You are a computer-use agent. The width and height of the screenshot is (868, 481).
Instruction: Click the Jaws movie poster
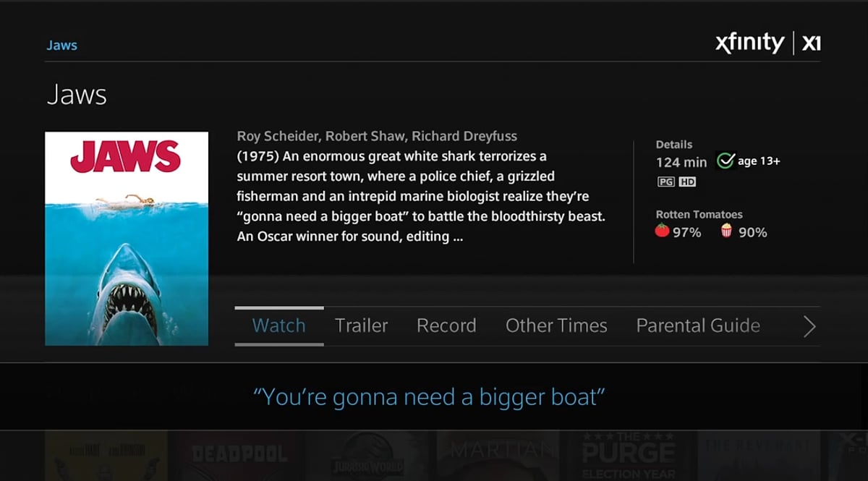click(127, 239)
